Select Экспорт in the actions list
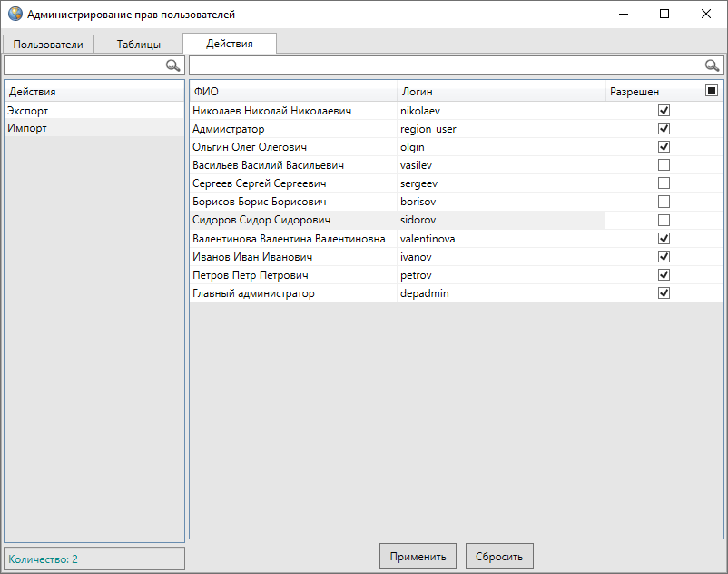The image size is (728, 574). pos(28,110)
